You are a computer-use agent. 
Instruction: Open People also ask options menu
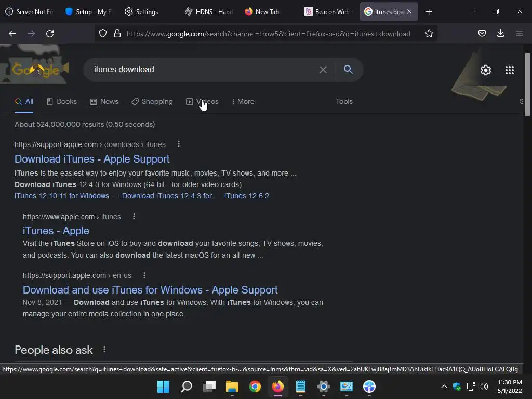pyautogui.click(x=104, y=350)
